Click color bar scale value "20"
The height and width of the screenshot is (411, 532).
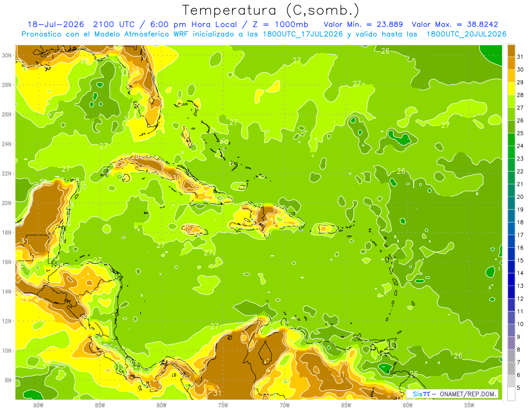(x=520, y=197)
